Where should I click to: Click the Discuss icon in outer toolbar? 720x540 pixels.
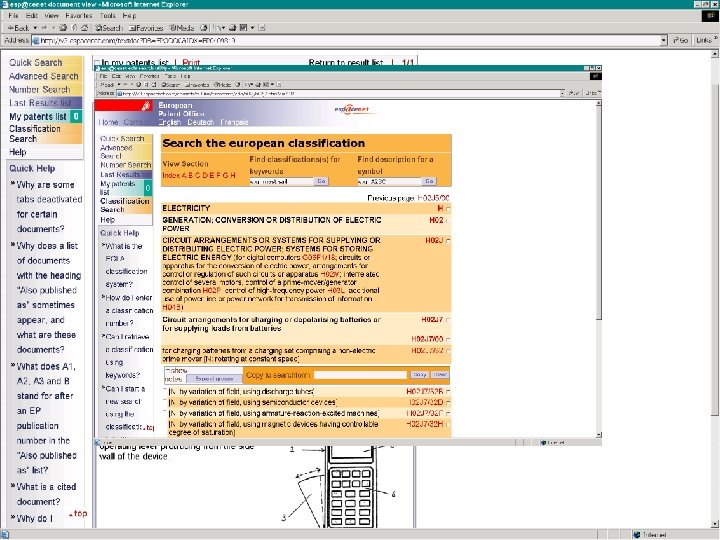click(x=262, y=28)
